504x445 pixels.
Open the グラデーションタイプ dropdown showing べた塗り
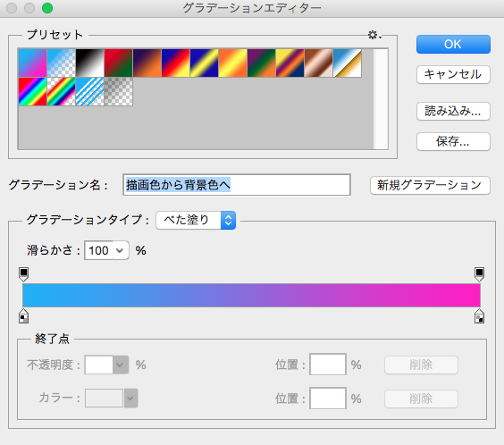point(196,220)
